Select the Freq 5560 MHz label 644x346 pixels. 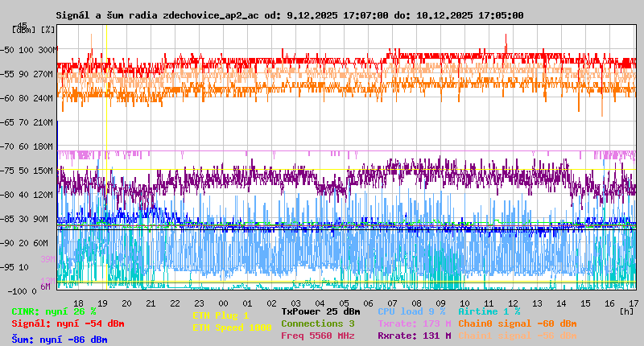coord(317,336)
